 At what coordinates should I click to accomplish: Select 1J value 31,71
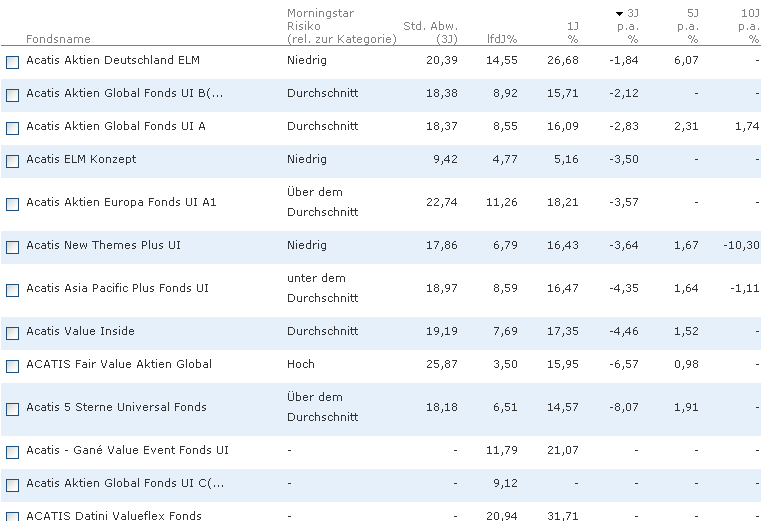pos(563,516)
